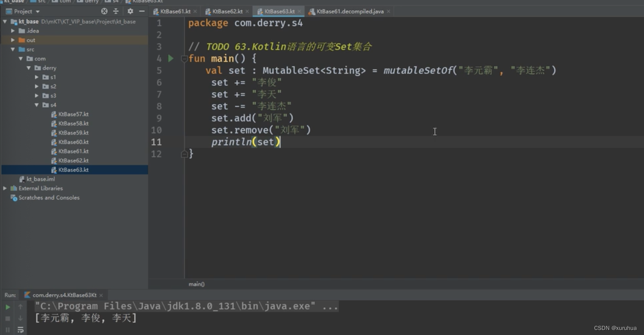Click the TODO 63 comment line

280,47
